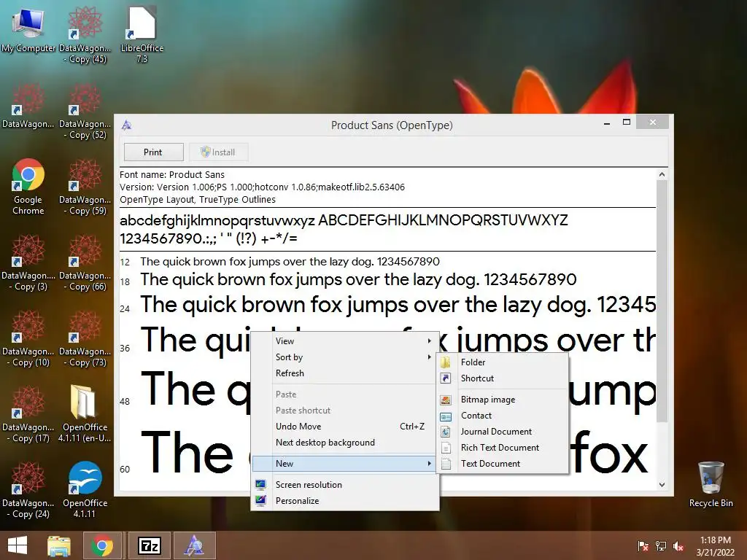Click the Install button
The width and height of the screenshot is (747, 560).
pyautogui.click(x=219, y=152)
